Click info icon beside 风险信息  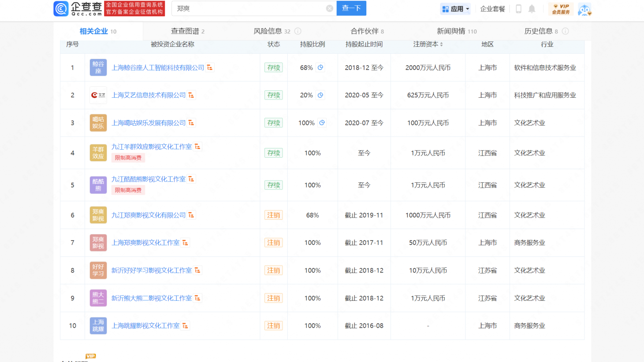tap(298, 31)
